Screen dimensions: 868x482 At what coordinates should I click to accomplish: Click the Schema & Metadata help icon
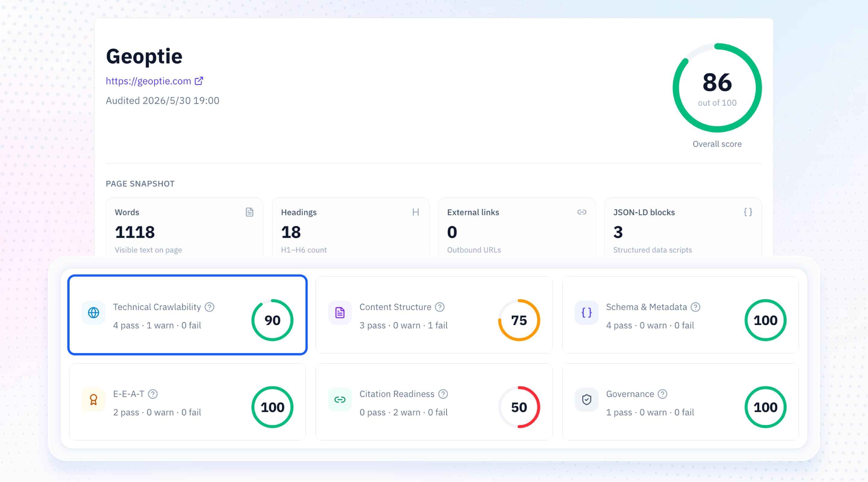(695, 307)
